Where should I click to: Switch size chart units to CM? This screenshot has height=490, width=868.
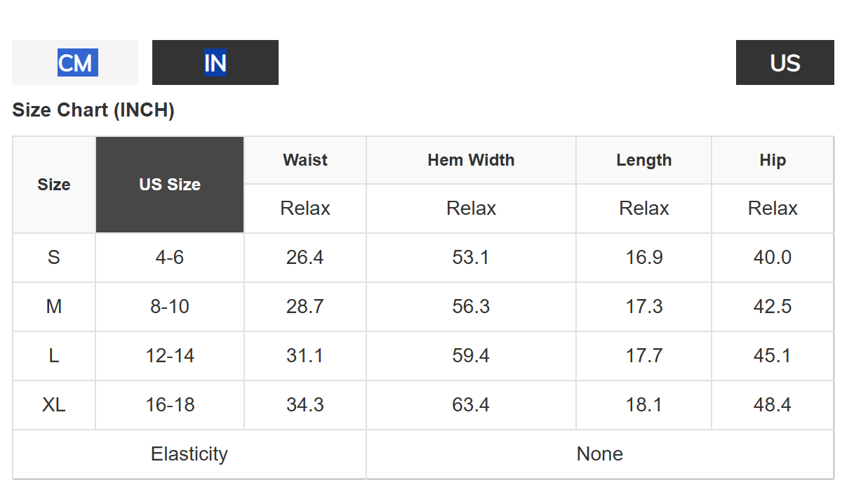tap(75, 62)
